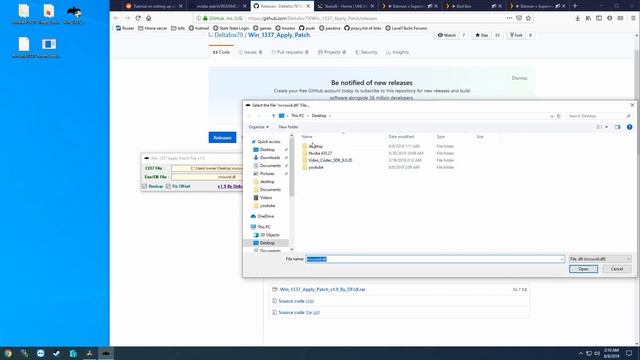Click the Fork button on repository
The image size is (640, 360).
pos(516,36)
